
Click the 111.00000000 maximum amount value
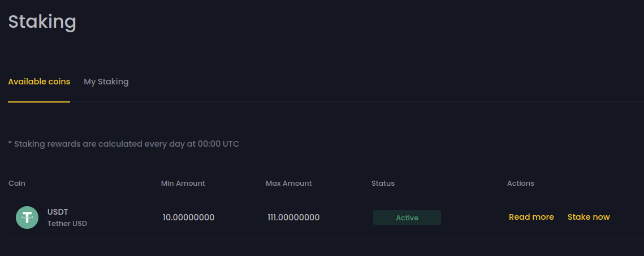293,217
